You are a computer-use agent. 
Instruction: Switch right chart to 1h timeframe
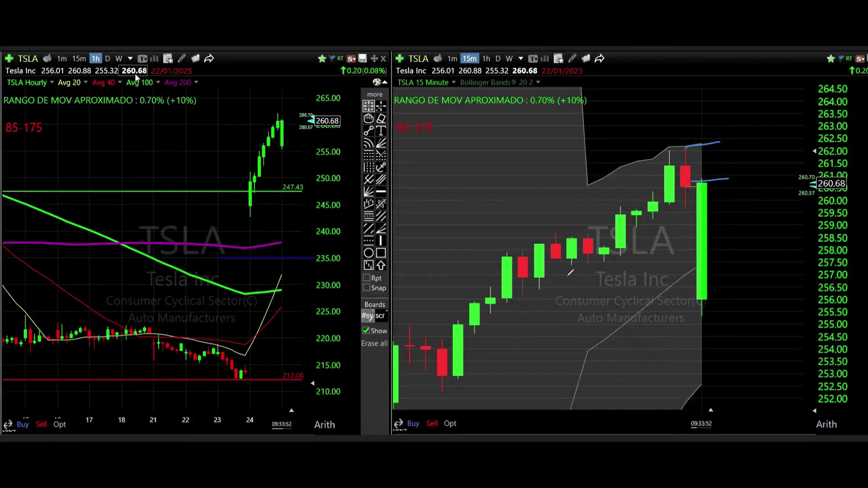pyautogui.click(x=486, y=58)
